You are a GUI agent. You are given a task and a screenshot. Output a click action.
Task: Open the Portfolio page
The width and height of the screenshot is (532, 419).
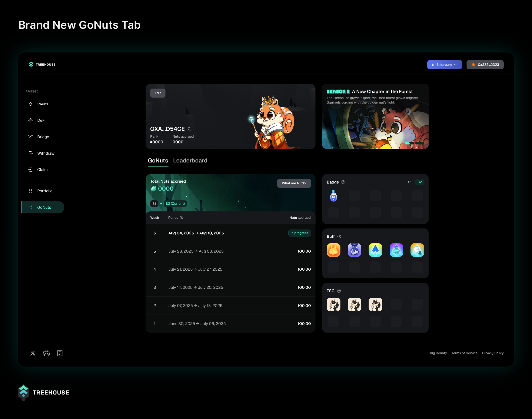[43, 191]
